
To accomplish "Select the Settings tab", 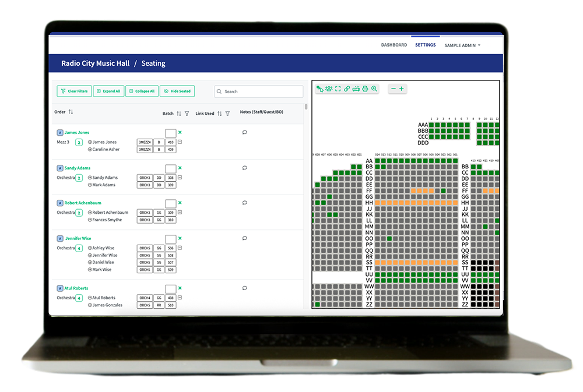I will point(426,45).
